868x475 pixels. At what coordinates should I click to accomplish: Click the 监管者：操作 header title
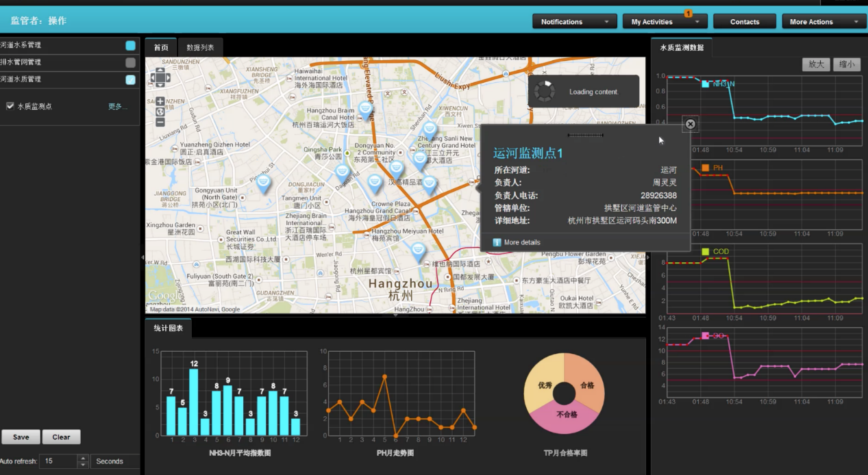(38, 21)
